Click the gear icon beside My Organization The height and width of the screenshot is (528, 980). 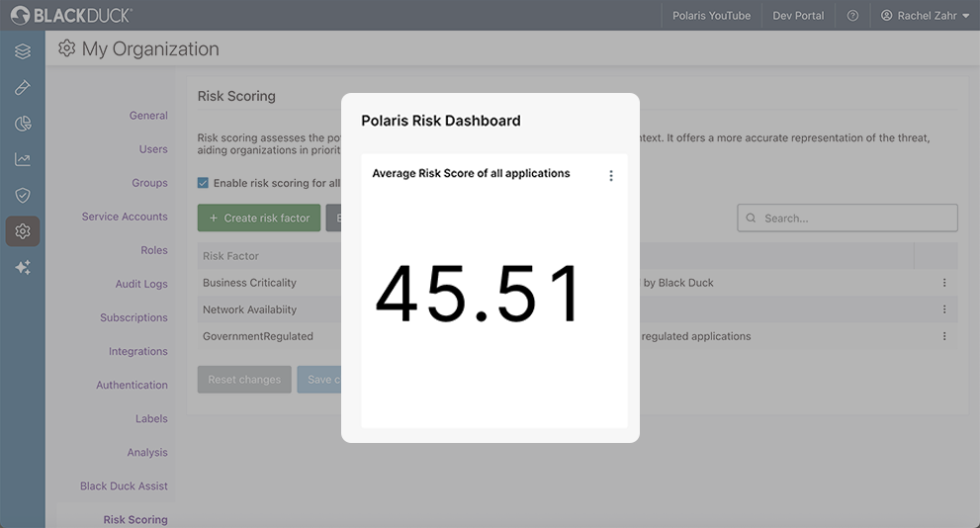(67, 48)
